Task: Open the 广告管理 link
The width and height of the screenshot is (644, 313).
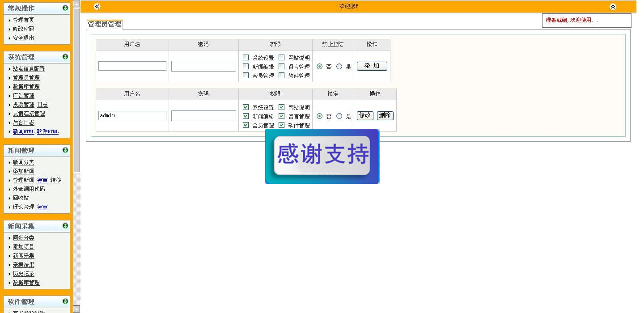Action: (x=23, y=96)
